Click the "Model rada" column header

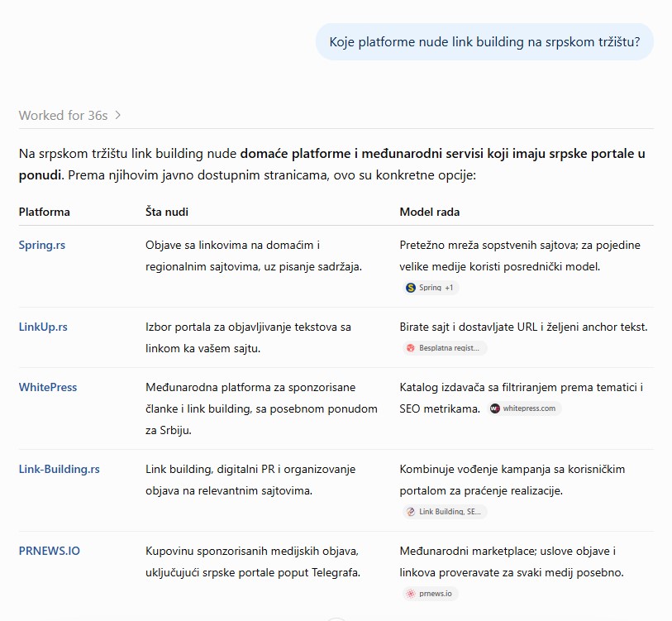point(430,212)
